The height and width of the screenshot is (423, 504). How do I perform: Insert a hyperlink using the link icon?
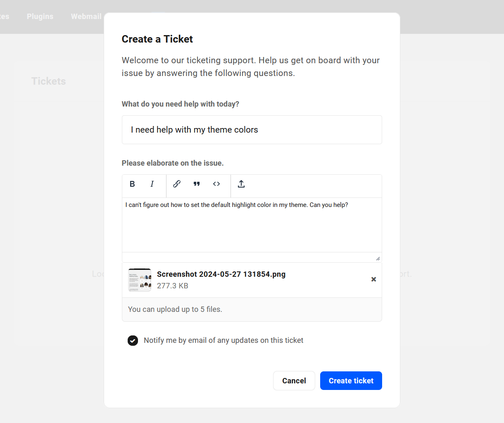[177, 184]
